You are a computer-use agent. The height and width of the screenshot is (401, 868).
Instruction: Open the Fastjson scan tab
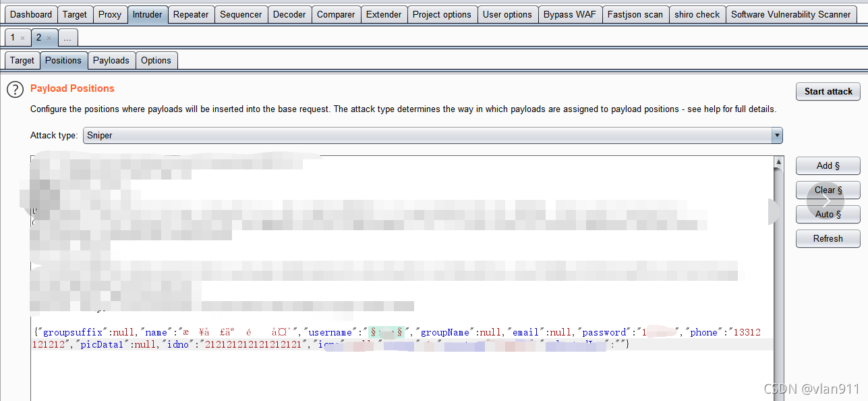[x=635, y=14]
